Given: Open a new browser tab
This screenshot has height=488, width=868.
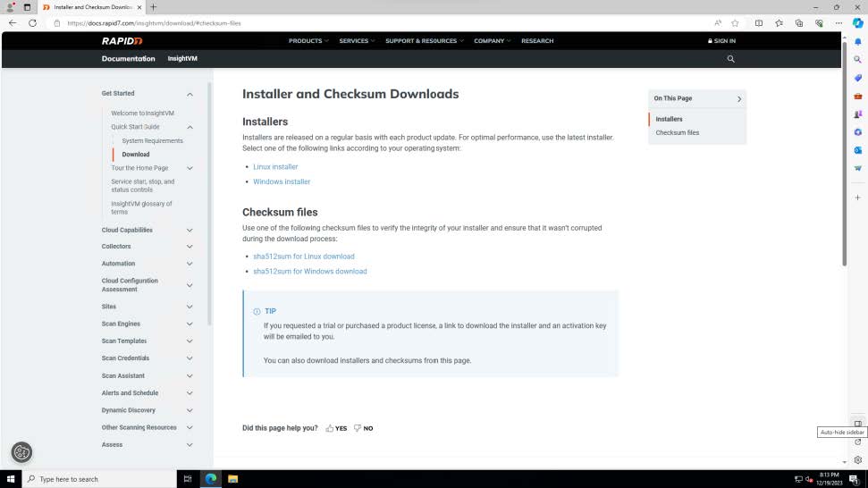Looking at the screenshot, I should (154, 7).
